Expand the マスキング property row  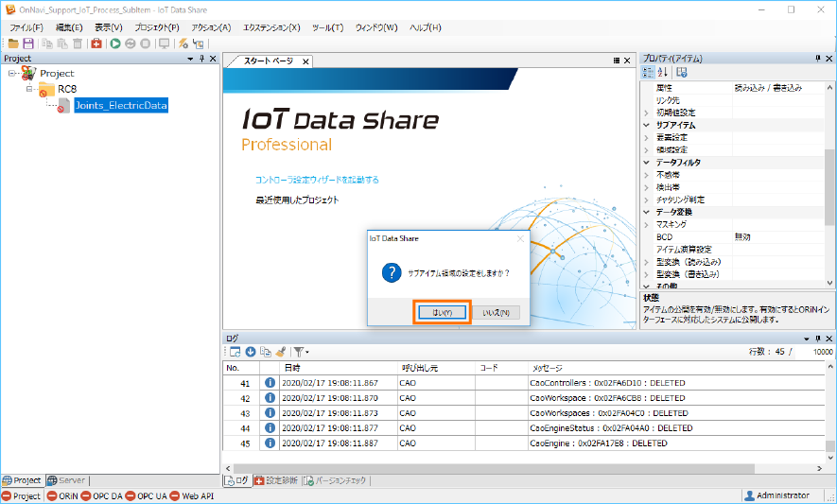(647, 224)
